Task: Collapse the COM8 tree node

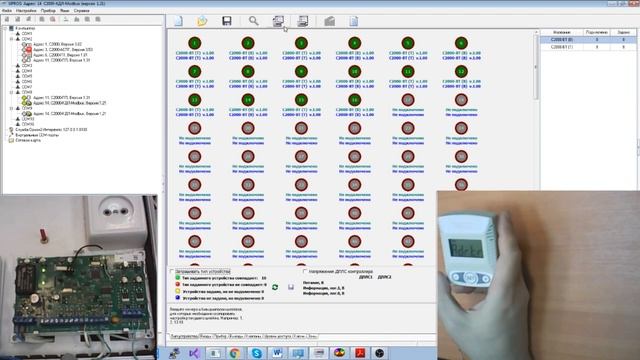Action: 12,92
